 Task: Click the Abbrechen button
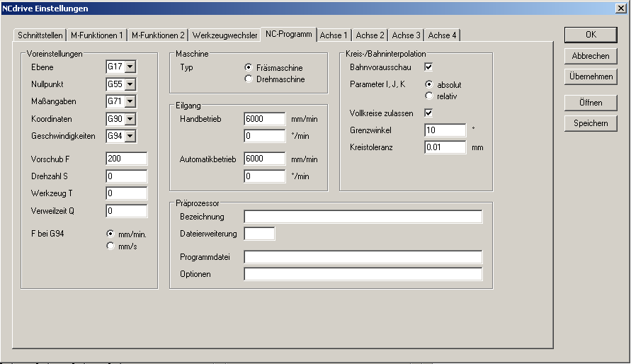pyautogui.click(x=591, y=56)
